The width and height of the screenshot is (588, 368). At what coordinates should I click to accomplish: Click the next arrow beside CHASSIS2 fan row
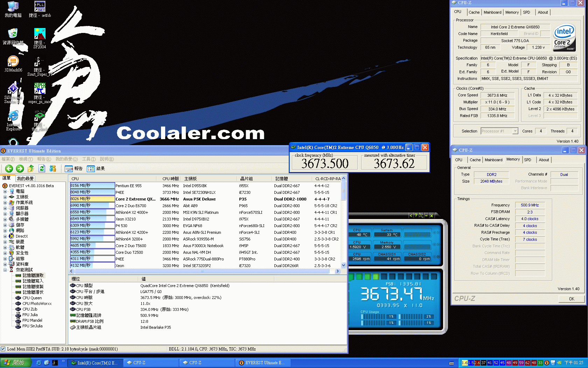tap(438, 257)
